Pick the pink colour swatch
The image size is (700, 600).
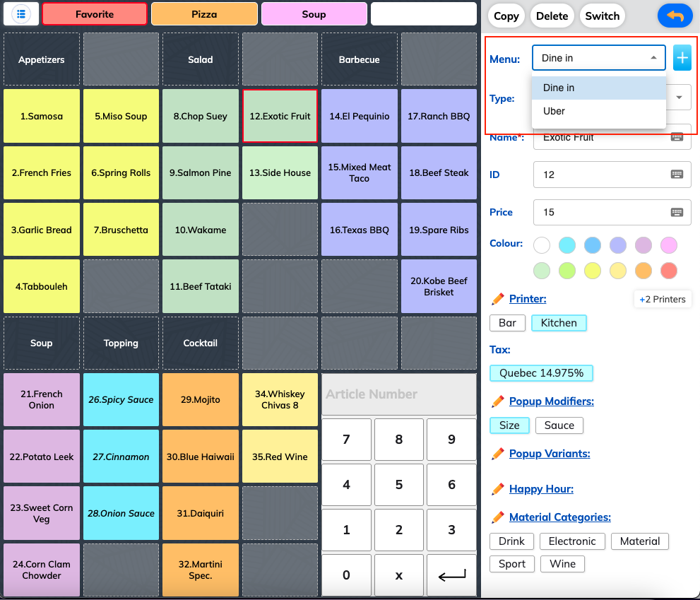669,245
